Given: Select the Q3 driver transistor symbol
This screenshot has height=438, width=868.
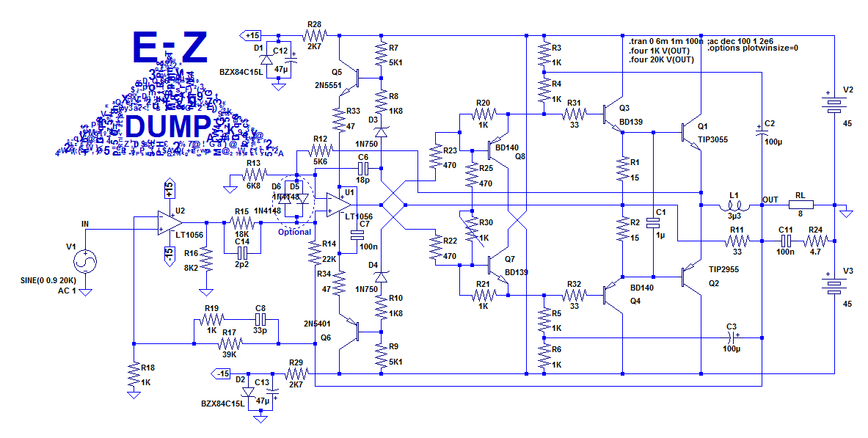Looking at the screenshot, I should 613,115.
